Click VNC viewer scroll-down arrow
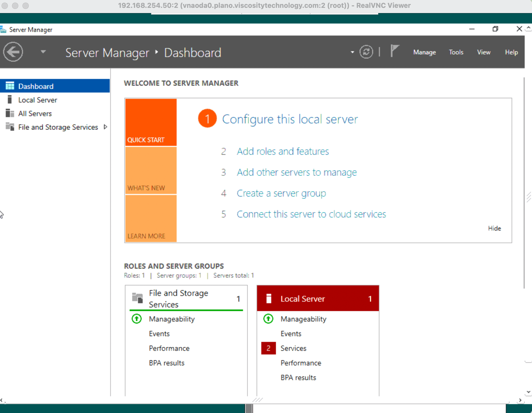Viewport: 532px width, 413px height. [528, 392]
